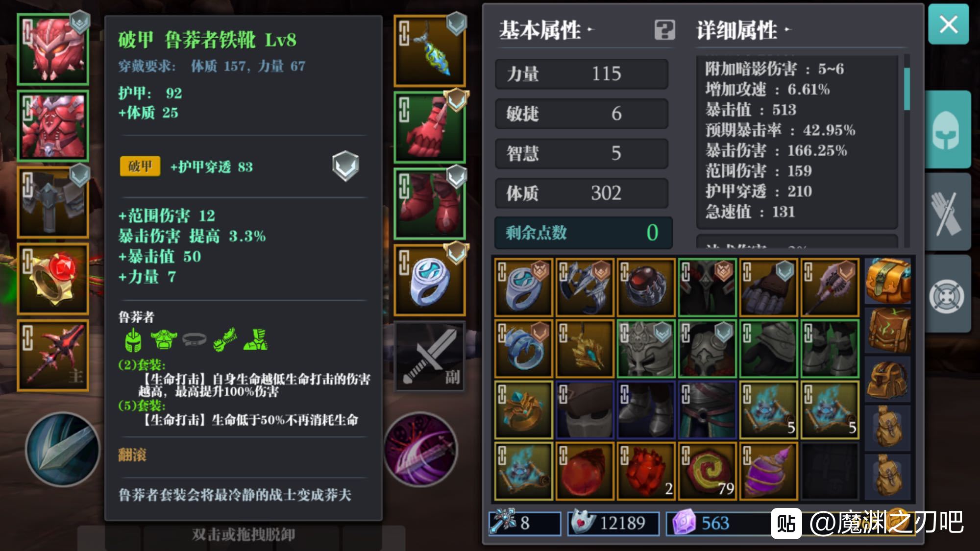Activate the blue blade skill icon
This screenshot has height=551, width=980.
pos(62,450)
